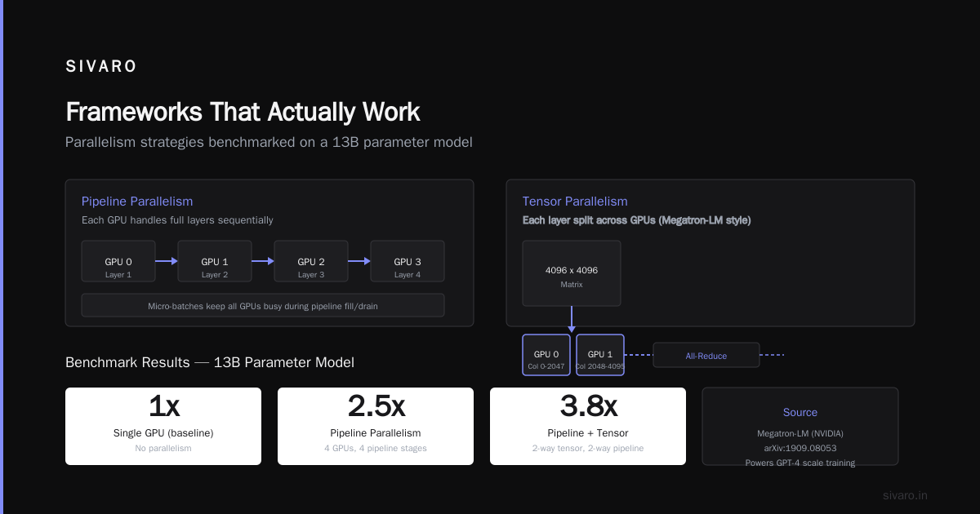Select the 'Frameworks That Actually Work' heading
Viewport: 980px width, 514px height.
[x=243, y=112]
